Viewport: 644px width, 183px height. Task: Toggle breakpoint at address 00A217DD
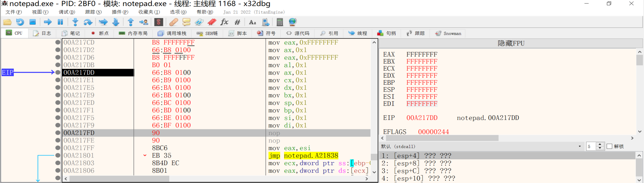pyautogui.click(x=58, y=73)
